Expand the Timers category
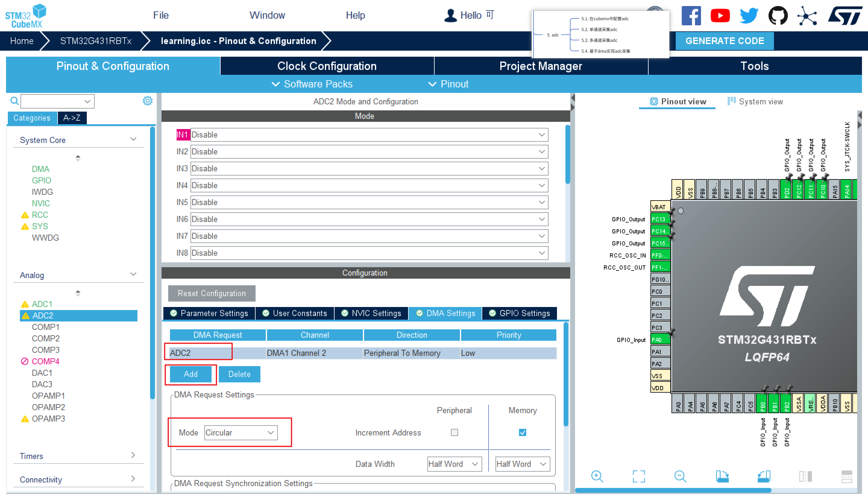Image resolution: width=868 pixels, height=500 pixels. (133, 455)
